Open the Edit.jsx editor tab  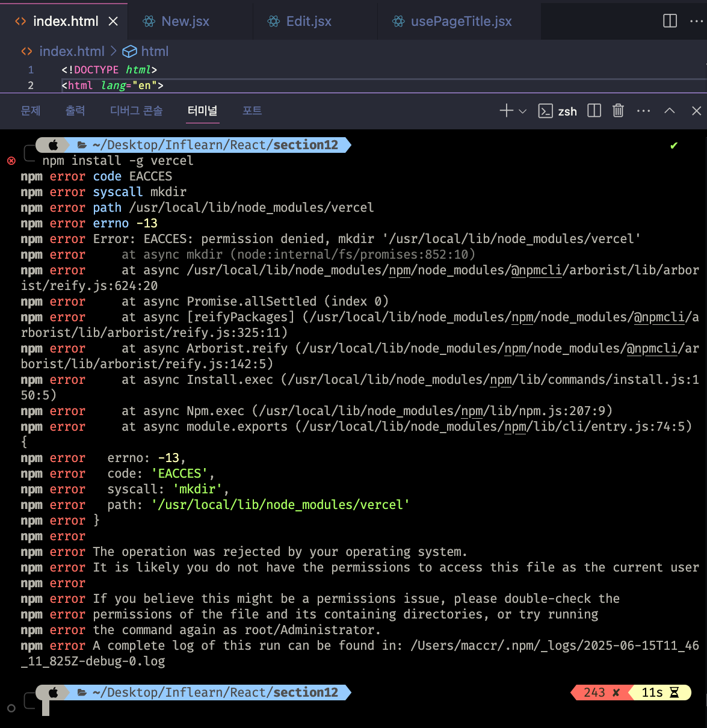(x=309, y=21)
